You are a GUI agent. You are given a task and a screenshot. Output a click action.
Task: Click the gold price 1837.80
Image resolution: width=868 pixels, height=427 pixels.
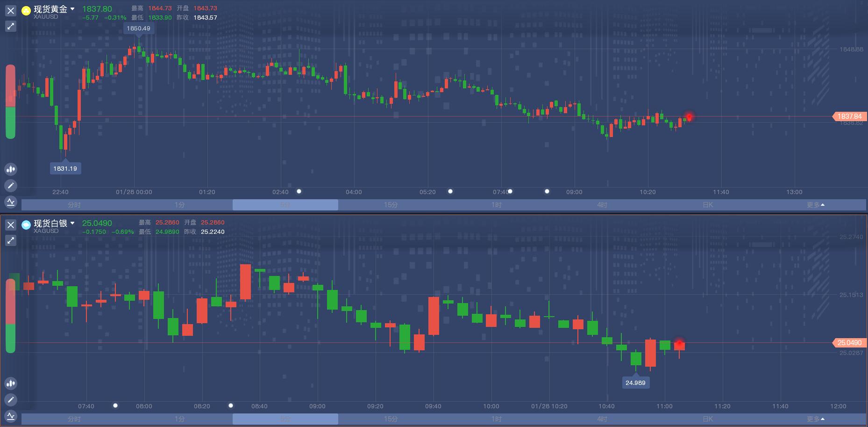point(97,9)
